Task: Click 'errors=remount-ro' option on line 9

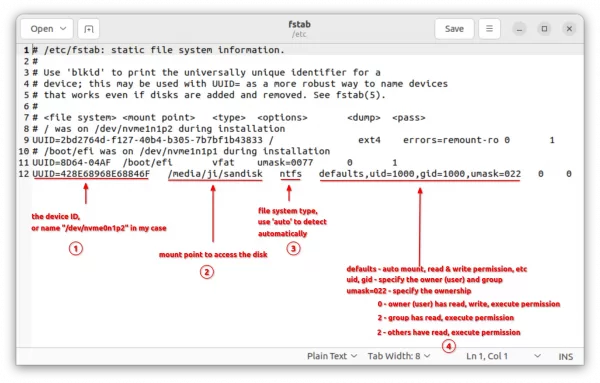Action: (x=451, y=140)
